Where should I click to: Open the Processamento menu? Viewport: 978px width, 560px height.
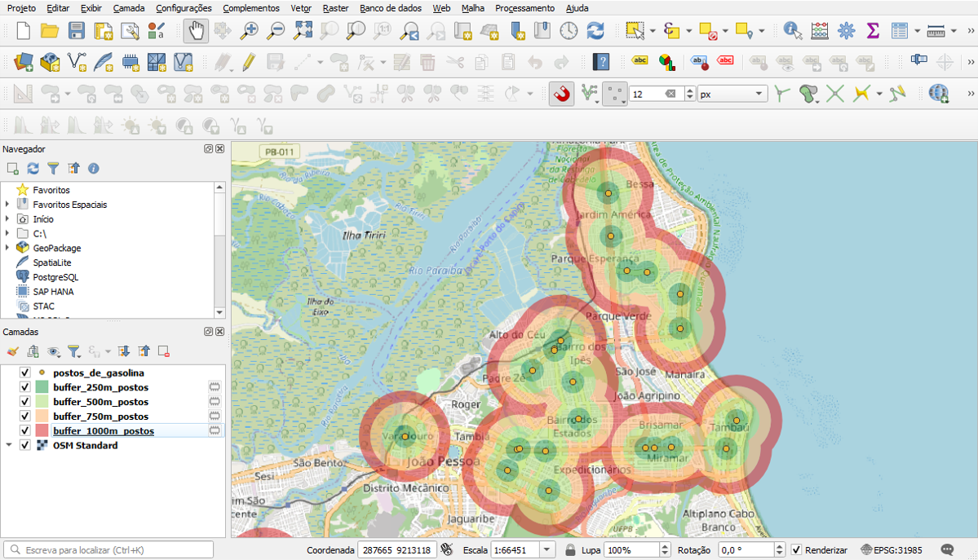click(x=524, y=7)
